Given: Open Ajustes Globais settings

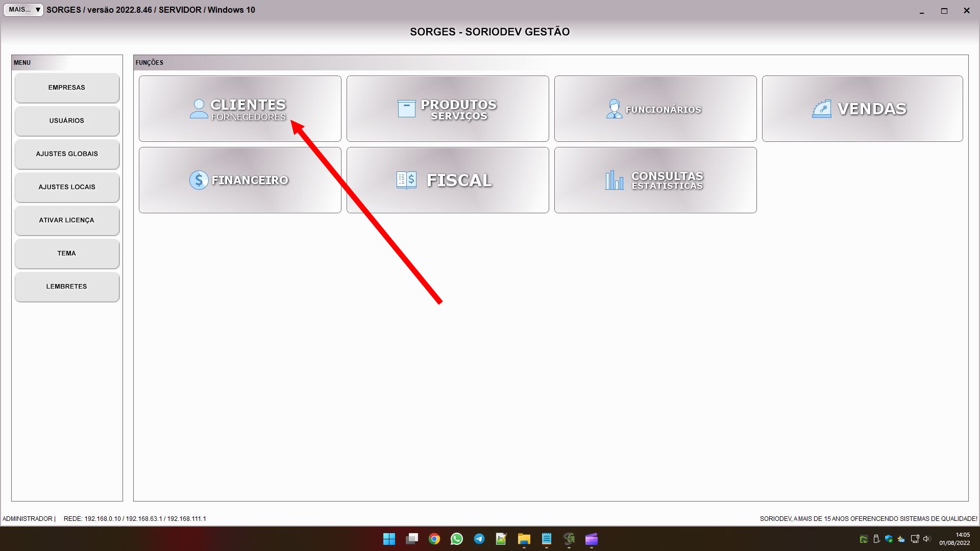Looking at the screenshot, I should 67,154.
